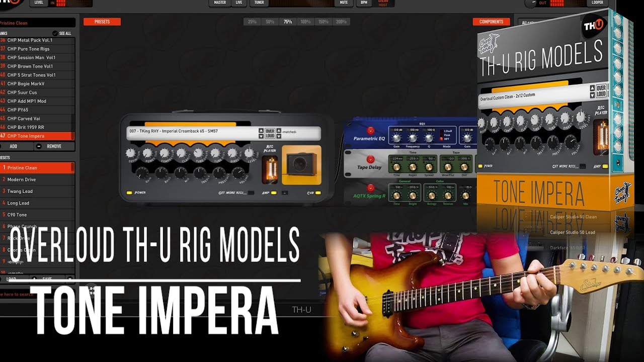This screenshot has height=362, width=644.
Task: Click the amp Bass knob
Action: pyautogui.click(x=162, y=173)
